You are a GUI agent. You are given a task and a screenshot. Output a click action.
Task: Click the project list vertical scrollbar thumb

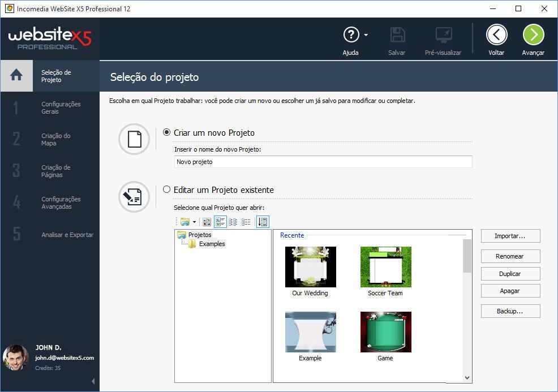tap(467, 256)
